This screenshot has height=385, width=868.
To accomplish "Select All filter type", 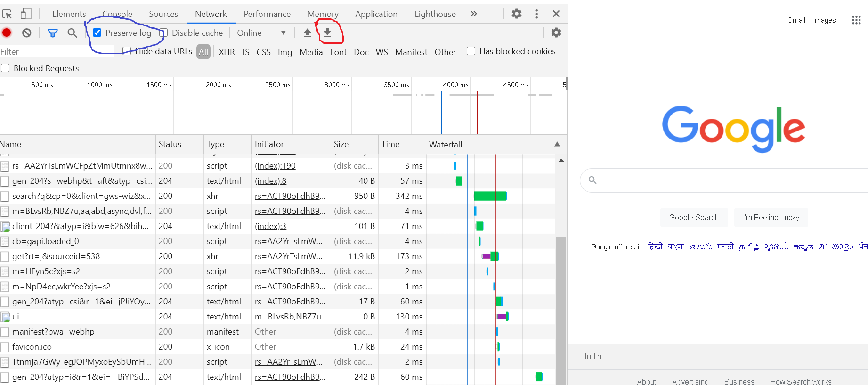I will click(x=203, y=52).
